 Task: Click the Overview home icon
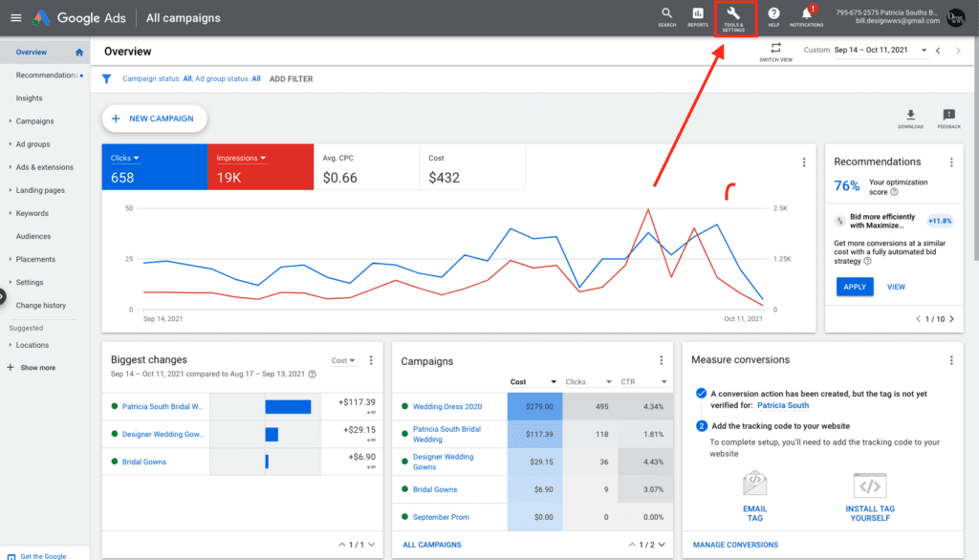tap(79, 53)
